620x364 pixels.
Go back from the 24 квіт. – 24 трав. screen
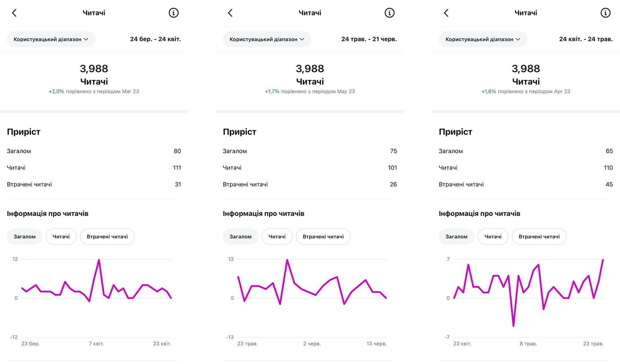446,13
